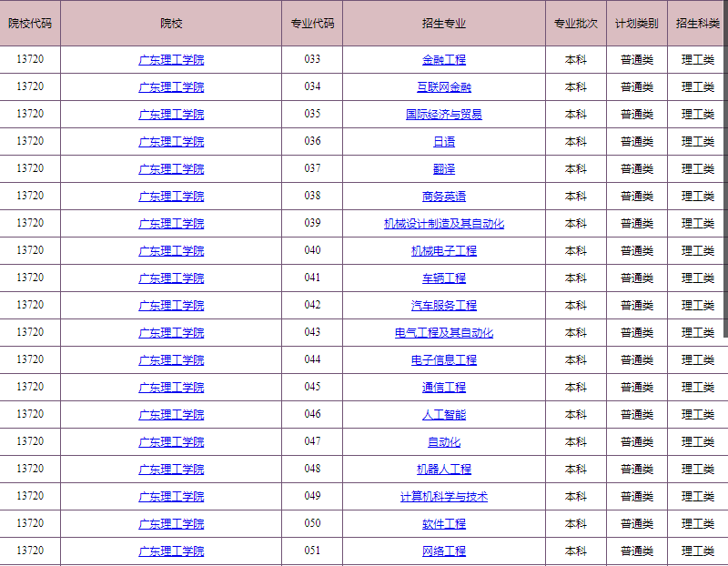Open the 机械设计制造及其自动化 link
Viewport: 728px width, 566px height.
(444, 224)
